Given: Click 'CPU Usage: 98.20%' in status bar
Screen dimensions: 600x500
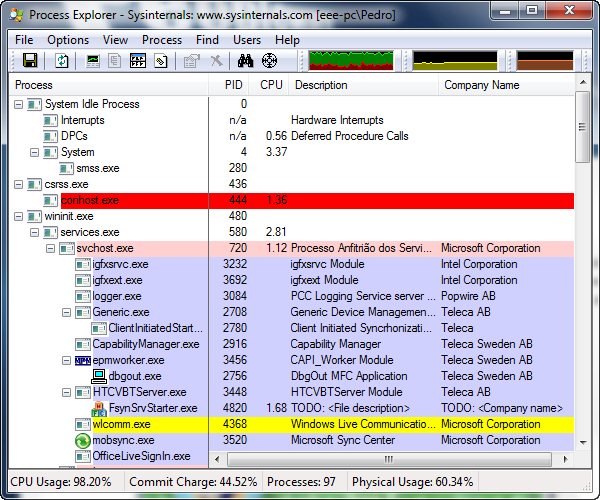Looking at the screenshot, I should tap(61, 482).
